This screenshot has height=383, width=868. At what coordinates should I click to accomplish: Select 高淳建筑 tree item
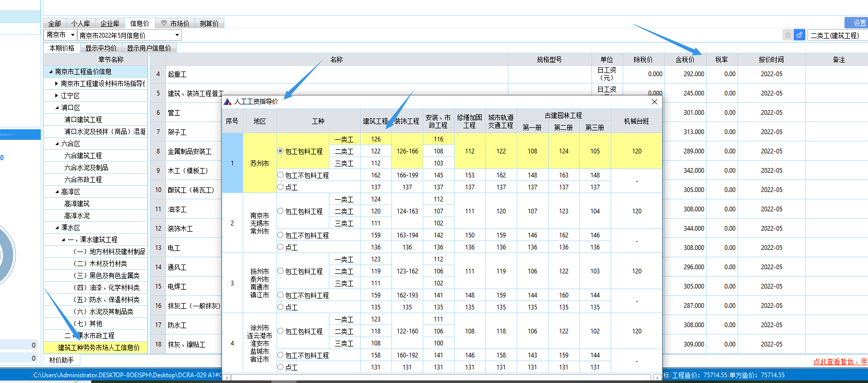pyautogui.click(x=77, y=204)
